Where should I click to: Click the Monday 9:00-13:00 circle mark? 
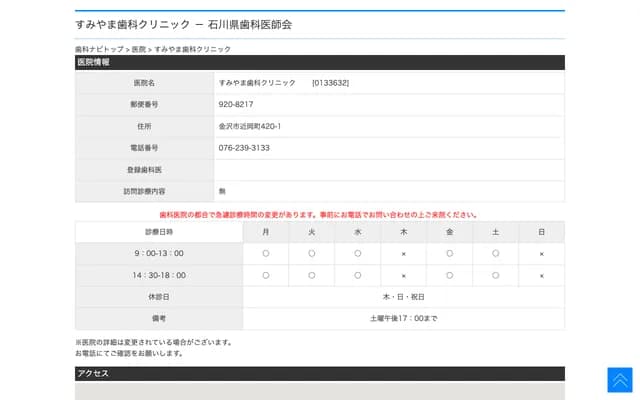265,253
